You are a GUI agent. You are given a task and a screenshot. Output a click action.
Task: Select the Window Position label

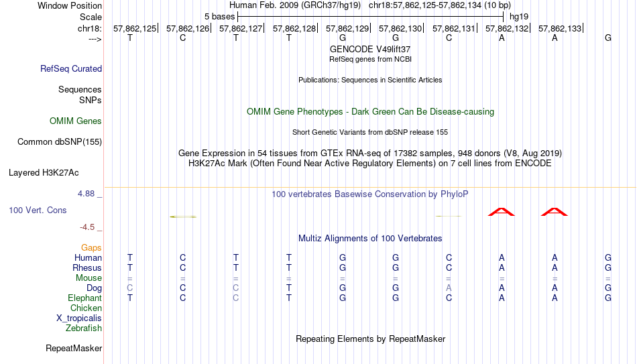(70, 5)
